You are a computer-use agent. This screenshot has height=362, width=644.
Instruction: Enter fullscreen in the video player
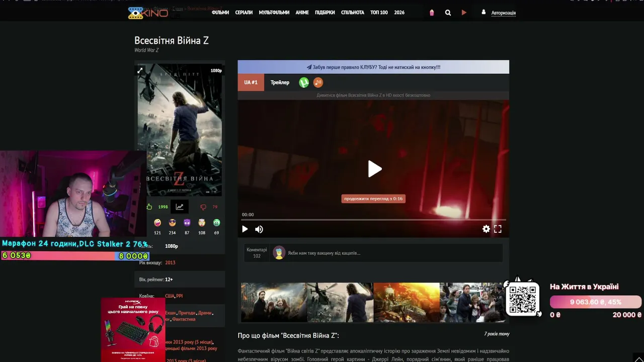coord(498,229)
